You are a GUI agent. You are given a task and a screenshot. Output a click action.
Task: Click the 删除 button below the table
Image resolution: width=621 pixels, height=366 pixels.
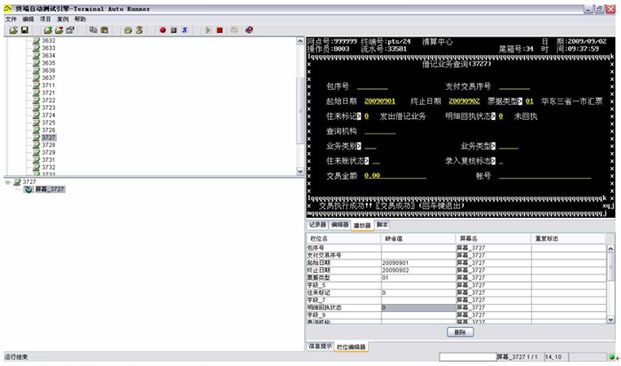[x=460, y=332]
